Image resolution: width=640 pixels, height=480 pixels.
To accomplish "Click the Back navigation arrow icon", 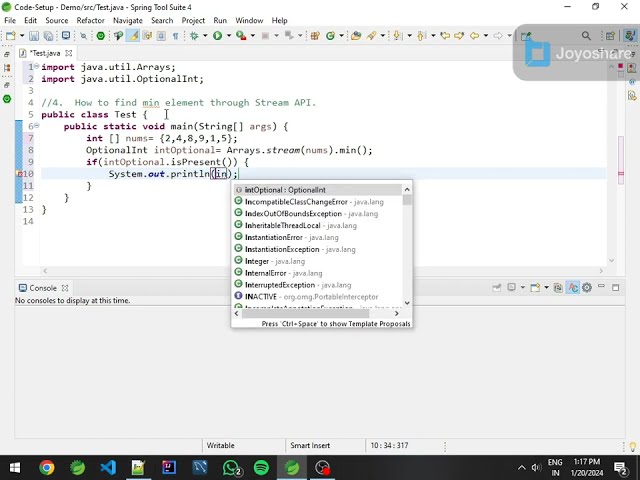I will point(474,36).
